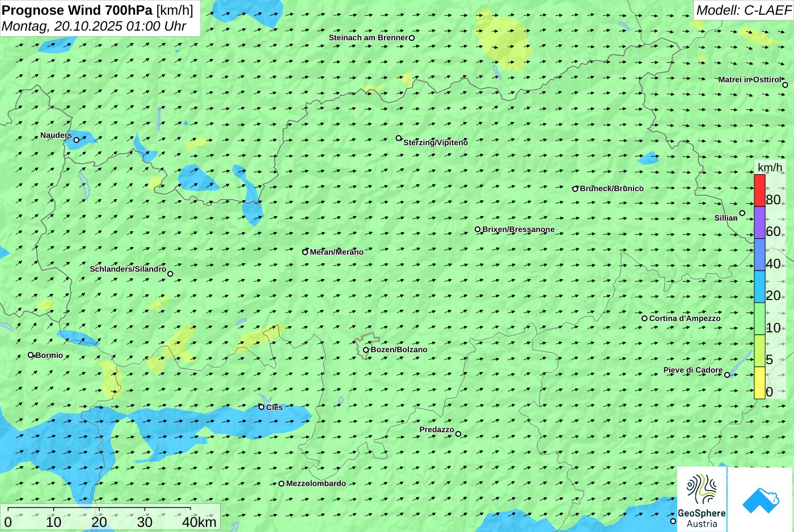Select the yellow 0 km/h legend swatch
This screenshot has width=794, height=532.
pyautogui.click(x=759, y=383)
